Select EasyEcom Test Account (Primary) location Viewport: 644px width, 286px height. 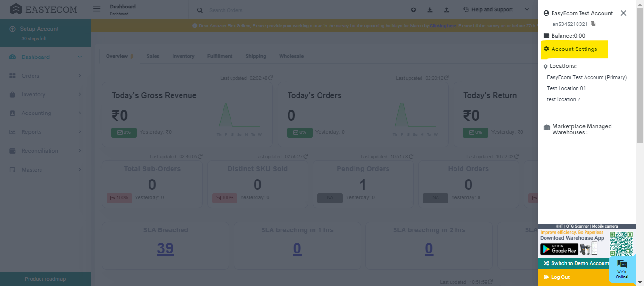[x=586, y=77]
